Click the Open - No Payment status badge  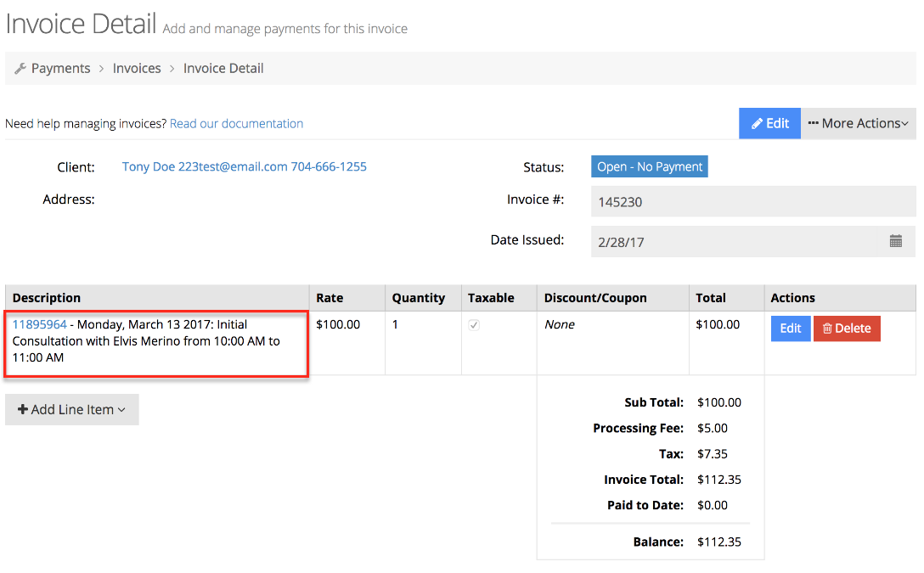pyautogui.click(x=649, y=166)
